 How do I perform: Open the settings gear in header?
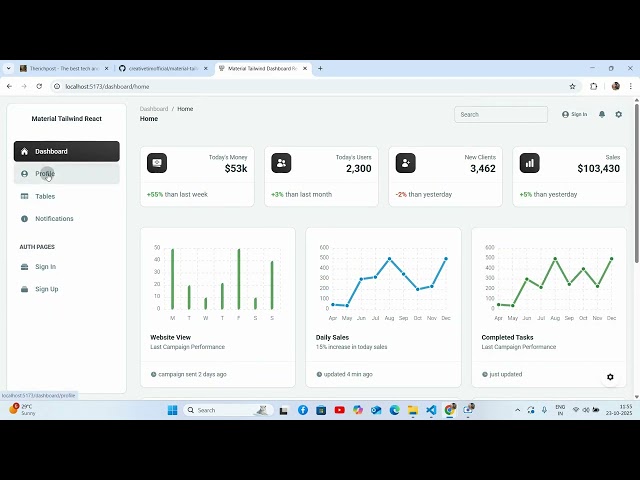(619, 114)
